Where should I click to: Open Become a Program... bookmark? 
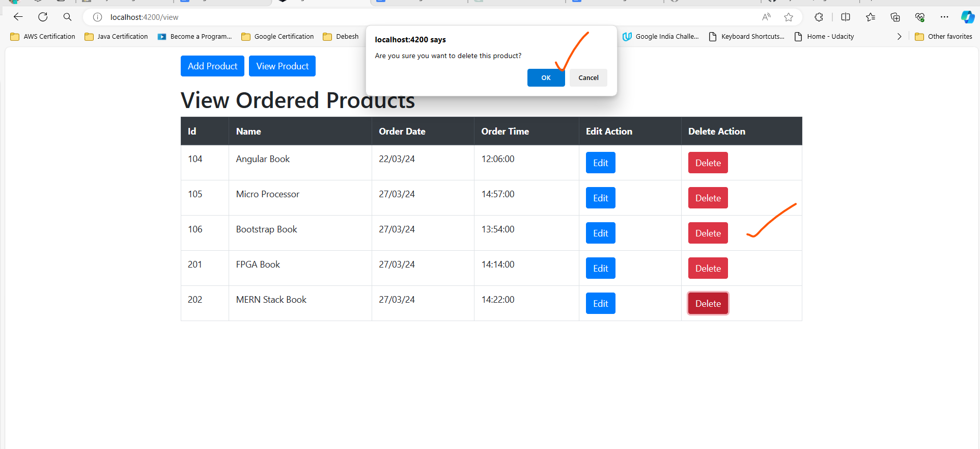coord(194,37)
